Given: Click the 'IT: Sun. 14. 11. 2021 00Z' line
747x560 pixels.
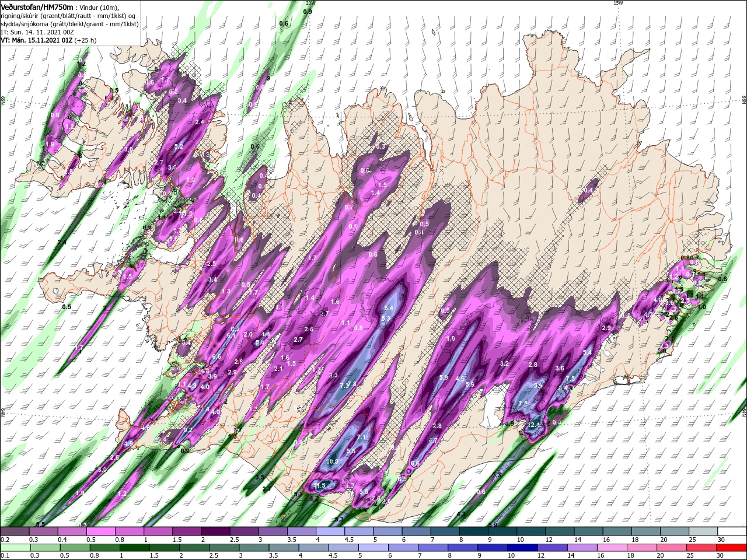Looking at the screenshot, I should 36,32.
